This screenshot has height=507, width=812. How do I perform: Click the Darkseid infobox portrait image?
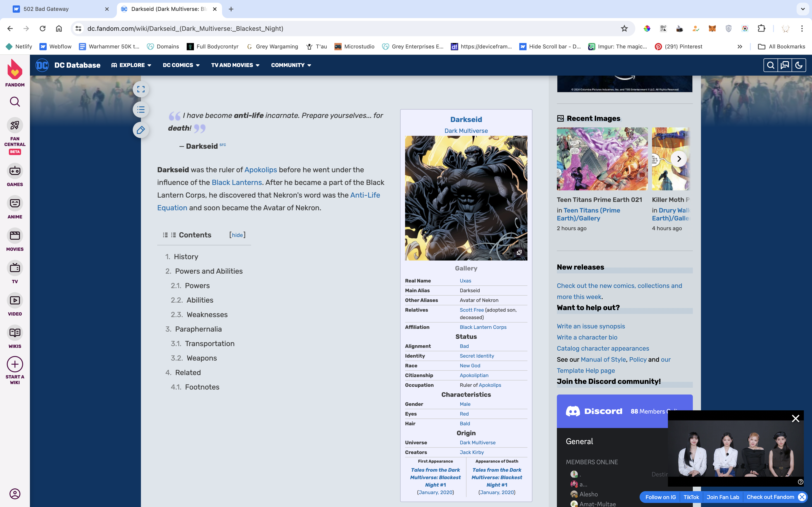pos(466,198)
